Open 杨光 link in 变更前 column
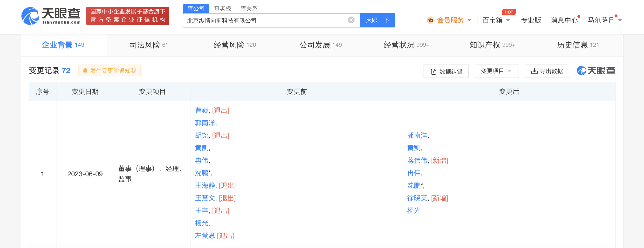 point(201,223)
